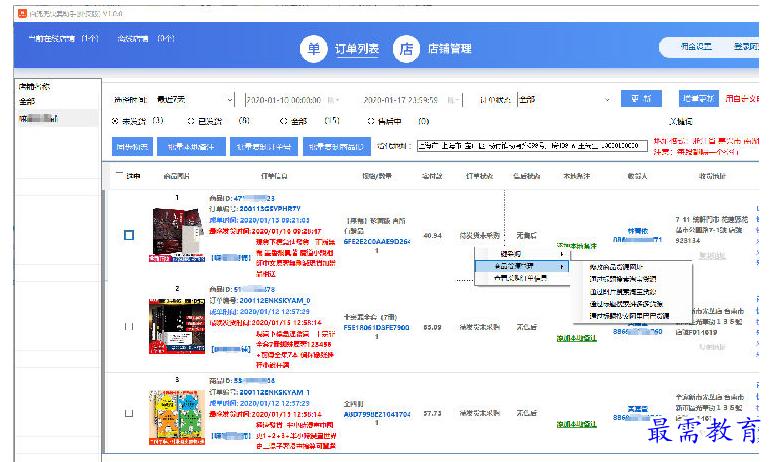
Task: Select the 未发货 (3) radio button
Action: (115, 121)
